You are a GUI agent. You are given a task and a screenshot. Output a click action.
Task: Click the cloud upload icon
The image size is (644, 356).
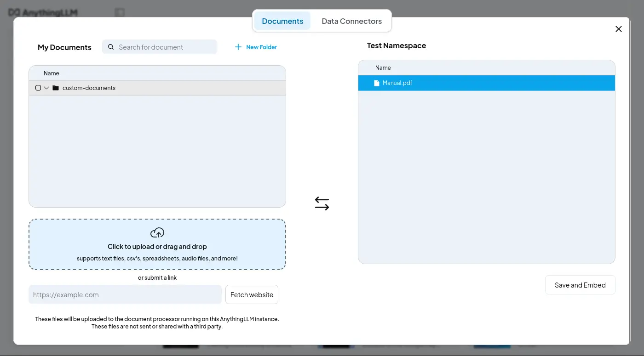coord(157,232)
